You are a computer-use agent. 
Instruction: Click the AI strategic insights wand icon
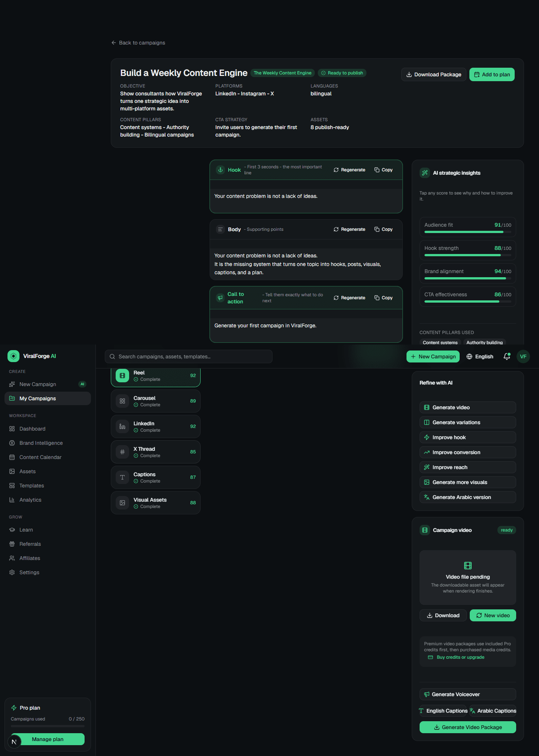tap(425, 173)
